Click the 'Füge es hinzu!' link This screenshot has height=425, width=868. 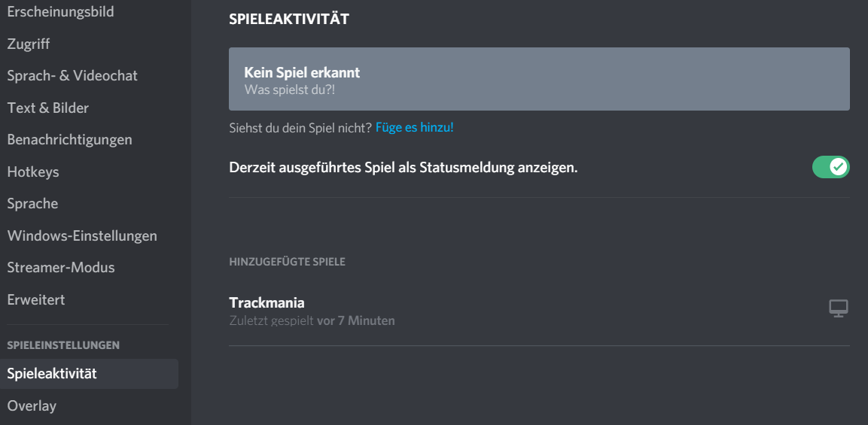414,128
